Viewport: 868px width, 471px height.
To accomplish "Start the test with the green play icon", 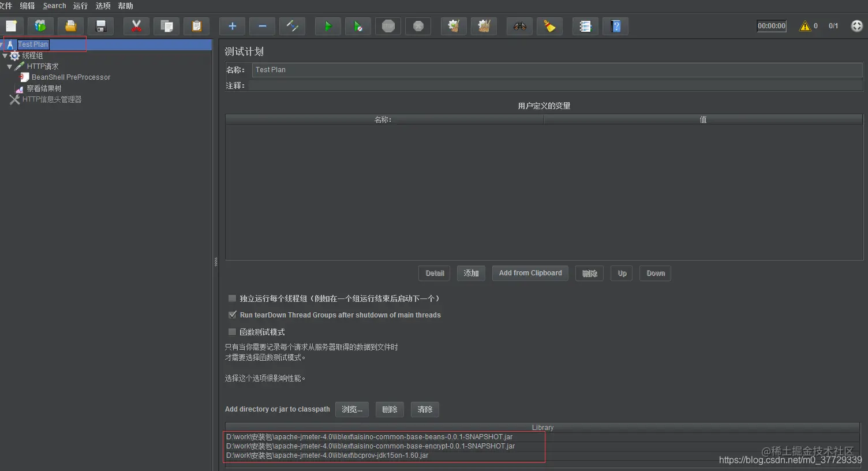I will coord(328,26).
